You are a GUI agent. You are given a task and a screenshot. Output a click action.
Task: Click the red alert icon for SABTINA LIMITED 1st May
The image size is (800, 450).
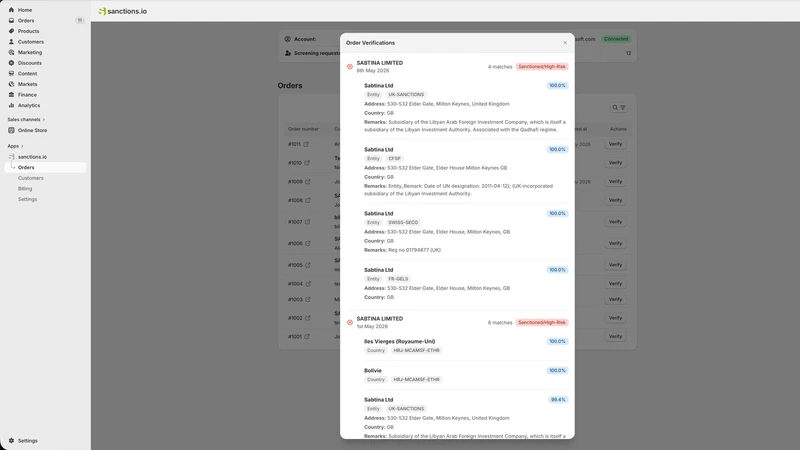[x=350, y=322]
